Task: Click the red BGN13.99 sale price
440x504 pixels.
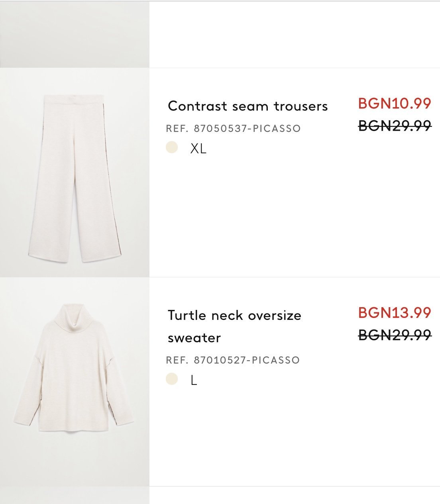Action: click(395, 313)
